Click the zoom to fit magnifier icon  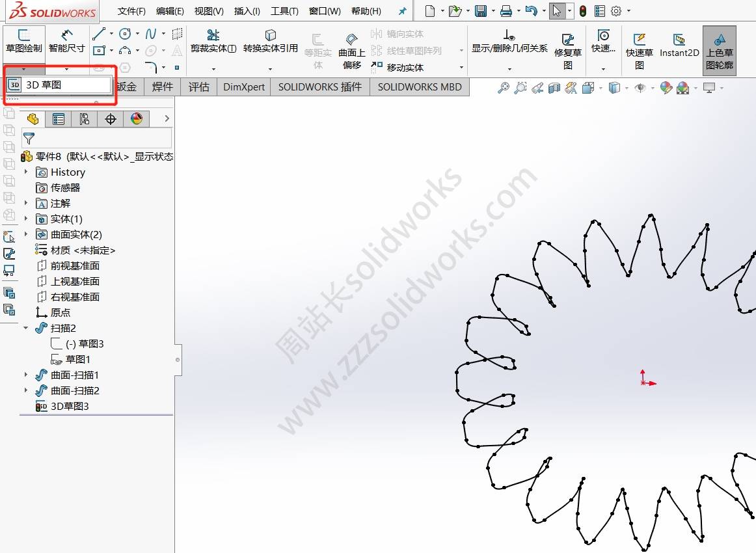coord(503,88)
